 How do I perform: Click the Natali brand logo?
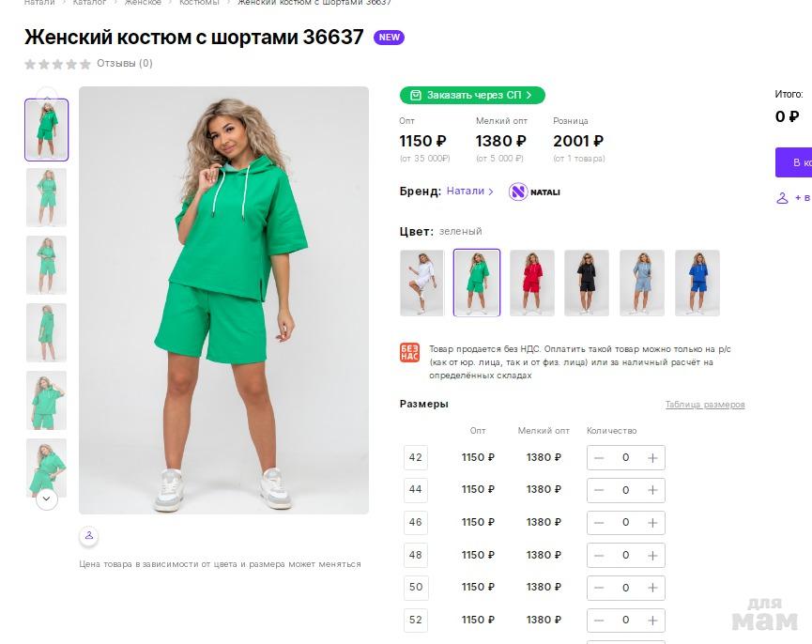point(534,192)
